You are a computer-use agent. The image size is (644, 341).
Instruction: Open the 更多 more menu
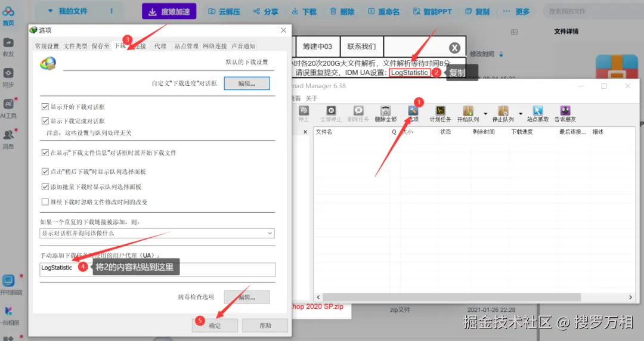(516, 11)
